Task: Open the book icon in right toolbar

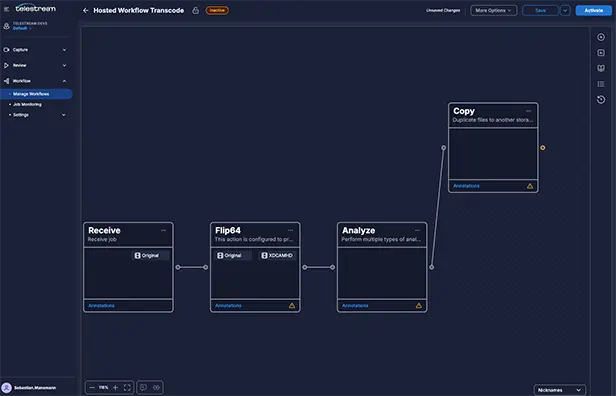Action: (601, 68)
